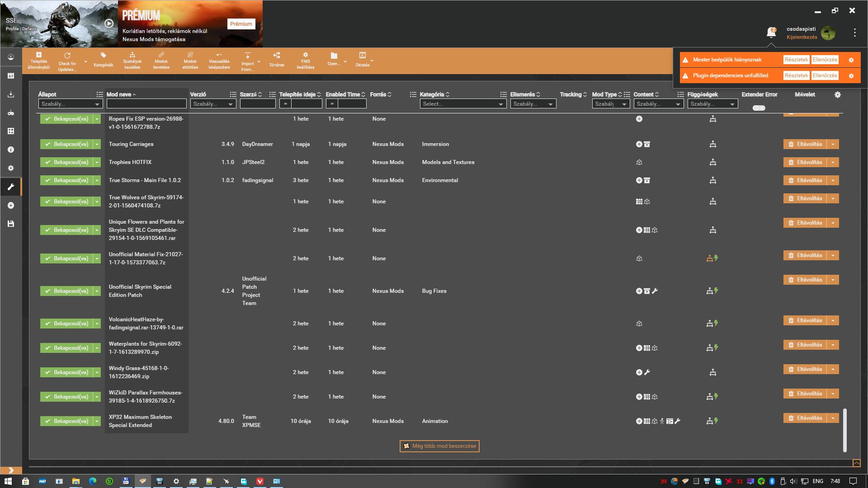Image resolution: width=868 pixels, height=488 pixels.
Task: Click Részletek for Mester beépülők hiányoznak
Action: click(796, 60)
